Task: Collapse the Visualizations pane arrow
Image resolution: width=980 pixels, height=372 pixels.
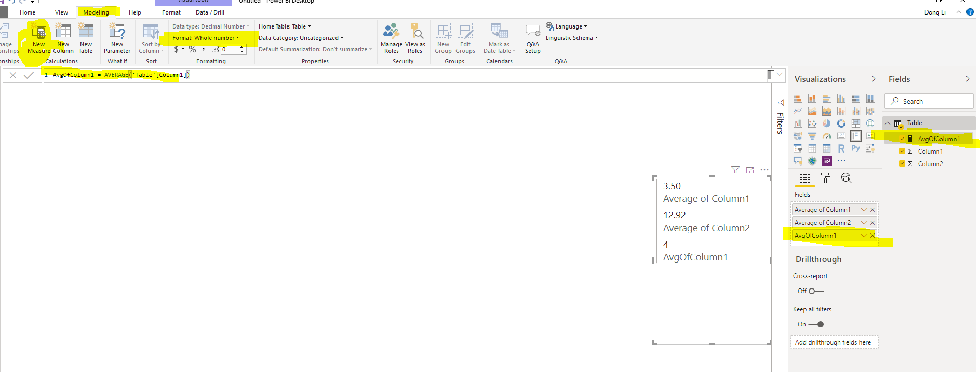Action: (x=874, y=79)
